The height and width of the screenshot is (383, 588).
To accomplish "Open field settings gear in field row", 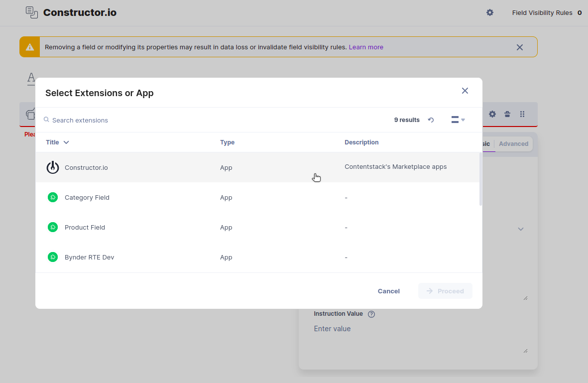I will [492, 114].
